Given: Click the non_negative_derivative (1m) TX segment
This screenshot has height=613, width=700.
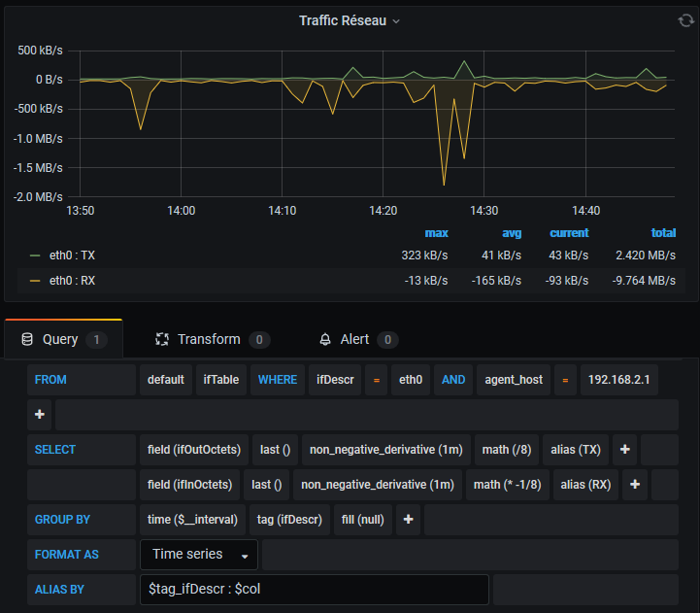Looking at the screenshot, I should [385, 450].
